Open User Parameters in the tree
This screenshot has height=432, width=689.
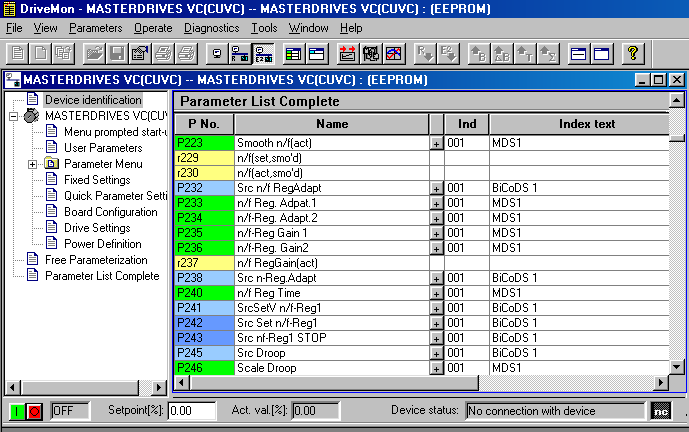[x=103, y=148]
